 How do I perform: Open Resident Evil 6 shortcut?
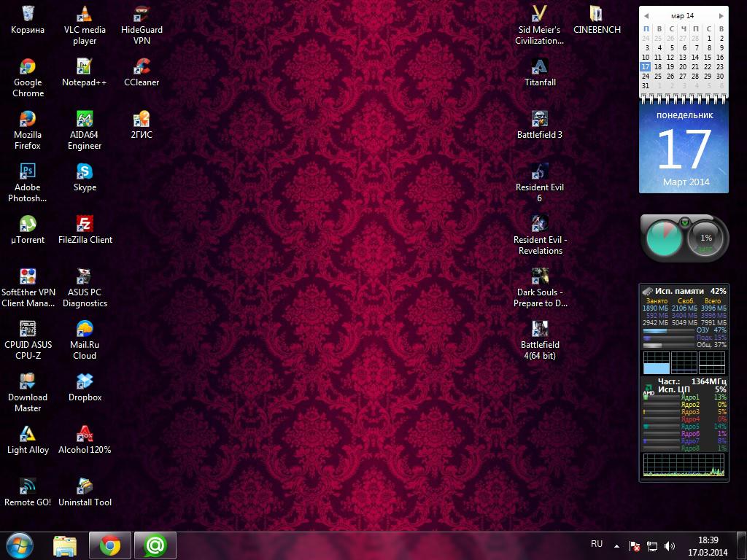click(540, 182)
